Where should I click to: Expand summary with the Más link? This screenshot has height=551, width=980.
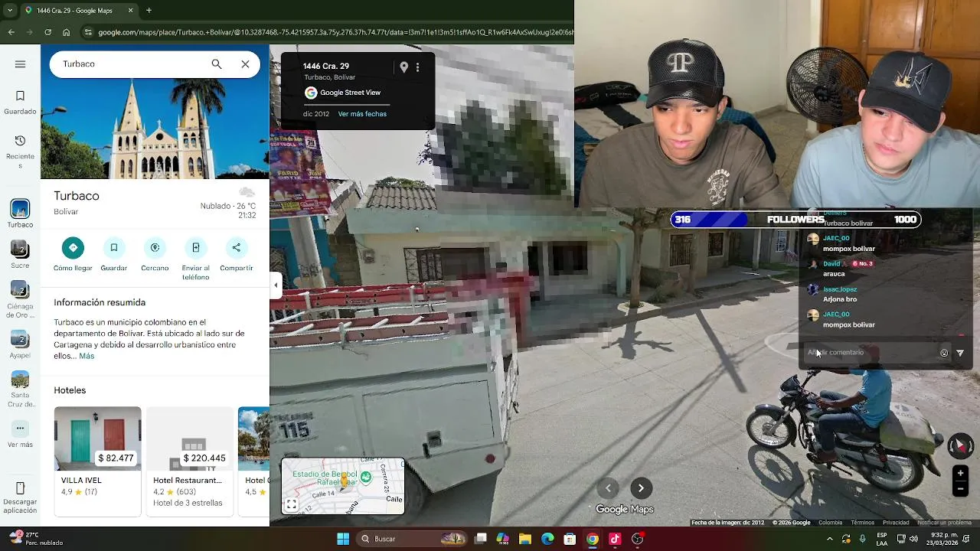[87, 356]
